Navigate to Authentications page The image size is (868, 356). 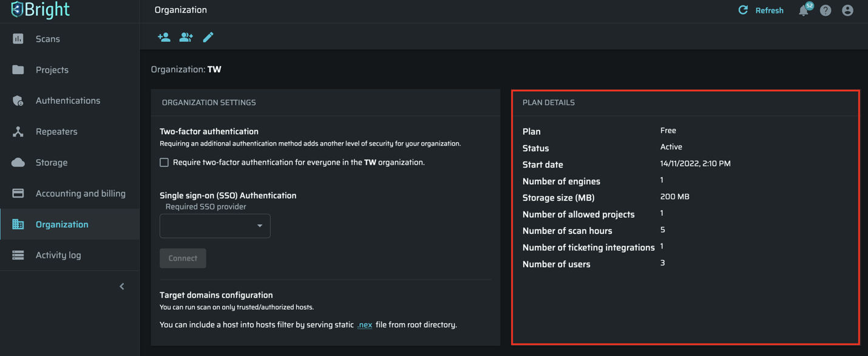point(67,101)
